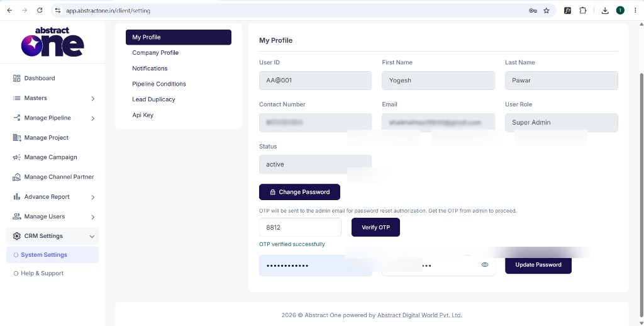The height and width of the screenshot is (326, 644).
Task: Toggle password visibility eye icon
Action: (485, 265)
